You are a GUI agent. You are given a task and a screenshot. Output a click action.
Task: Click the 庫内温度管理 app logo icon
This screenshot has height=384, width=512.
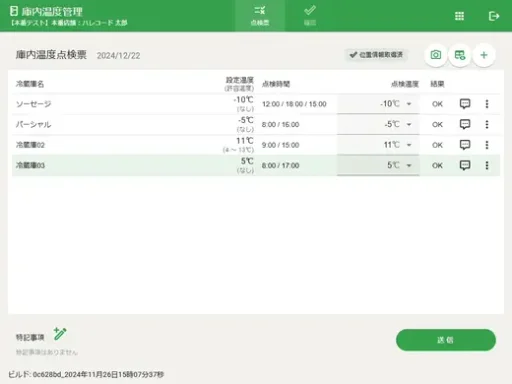14,11
